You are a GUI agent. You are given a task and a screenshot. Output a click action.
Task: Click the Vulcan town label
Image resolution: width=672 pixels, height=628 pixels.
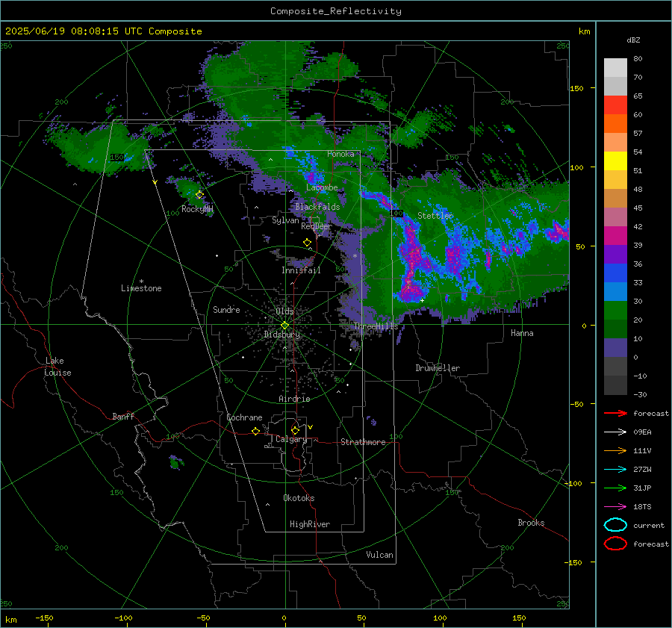pyautogui.click(x=379, y=555)
